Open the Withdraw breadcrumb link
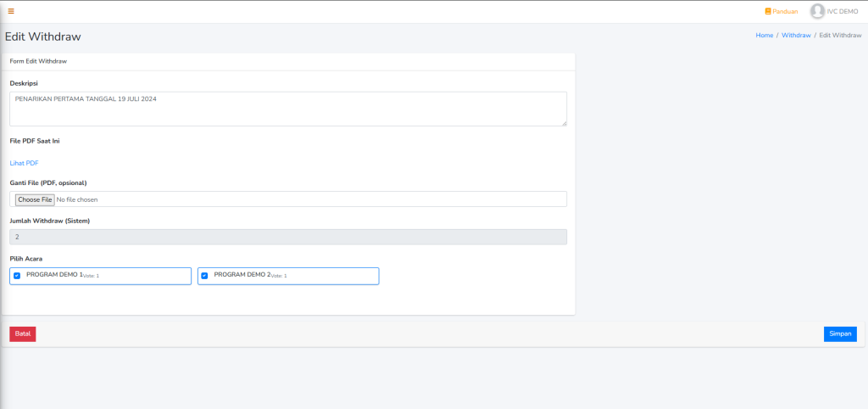Viewport: 868px width, 409px height. 796,36
